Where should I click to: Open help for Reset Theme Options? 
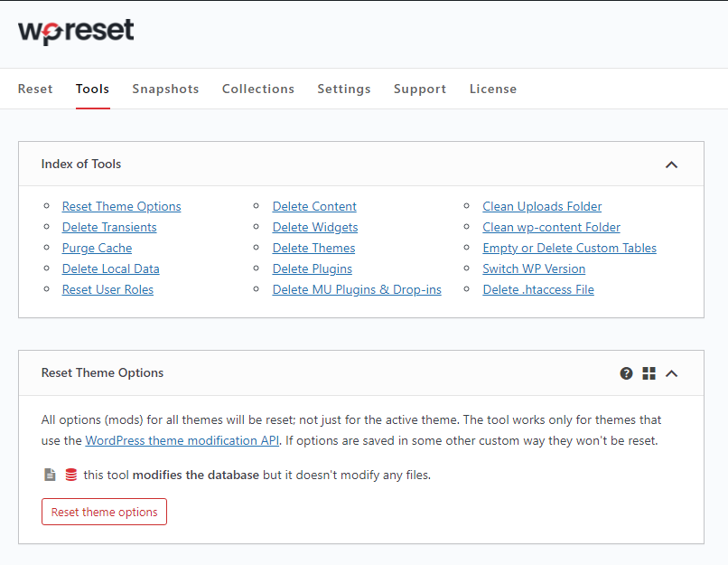(626, 372)
